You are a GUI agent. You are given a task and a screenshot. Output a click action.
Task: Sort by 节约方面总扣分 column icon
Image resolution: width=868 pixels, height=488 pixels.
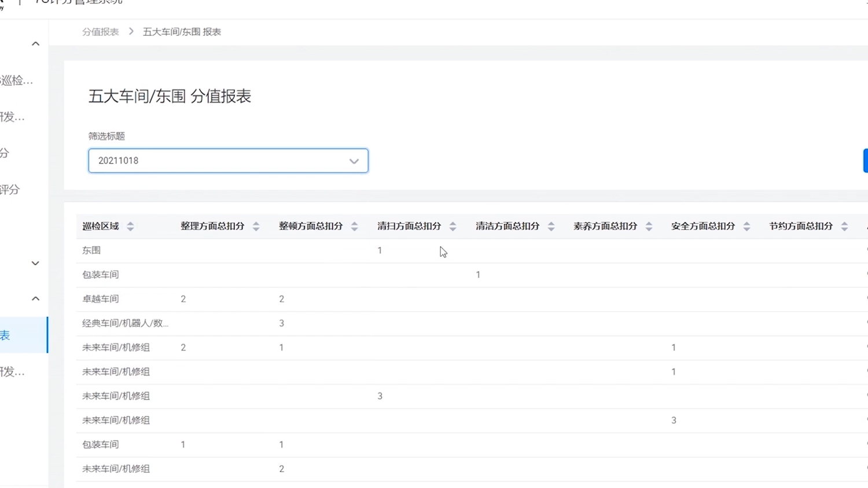click(x=844, y=226)
